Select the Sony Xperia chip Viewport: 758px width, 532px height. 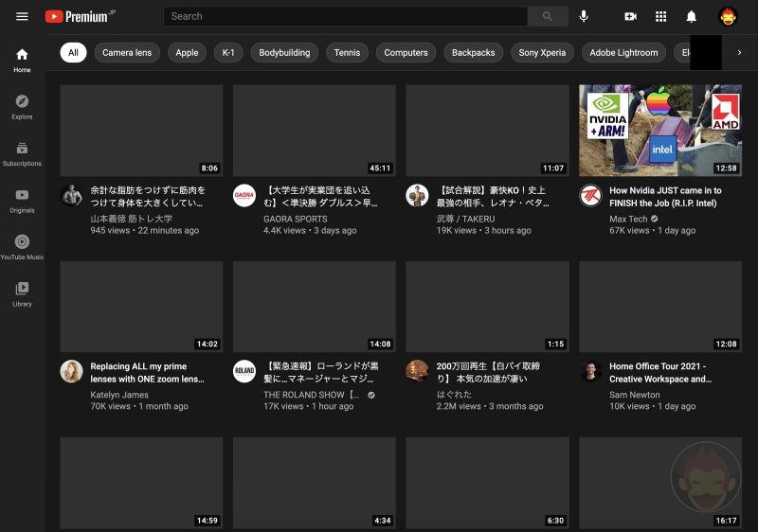click(x=542, y=53)
